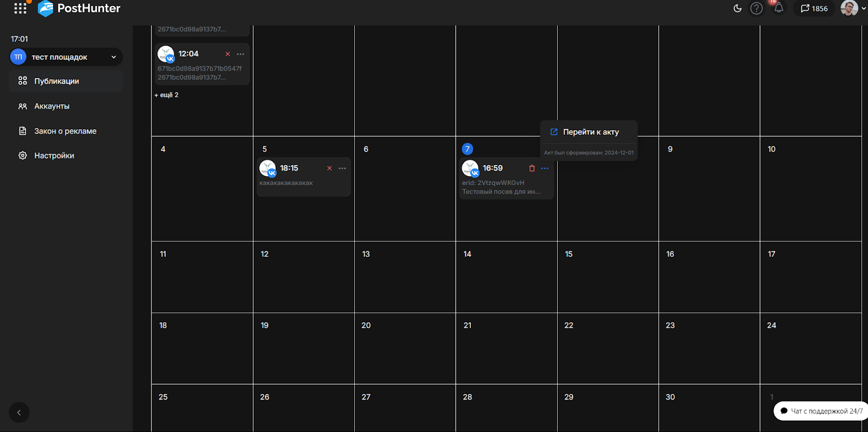Open options menu of 18:15 post
Viewport: 868px width, 432px height.
click(x=342, y=168)
